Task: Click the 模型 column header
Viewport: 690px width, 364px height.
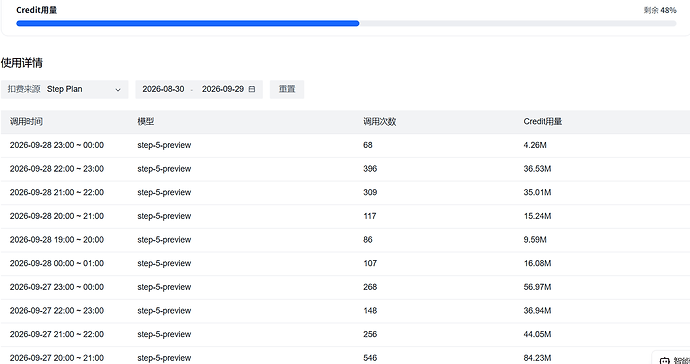Action: click(146, 122)
